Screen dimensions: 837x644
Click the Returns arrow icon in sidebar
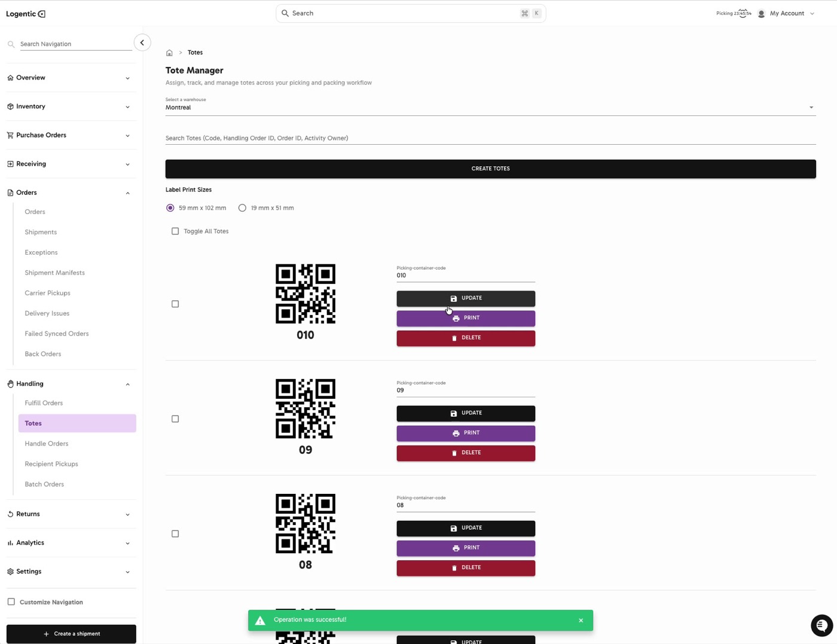point(10,514)
